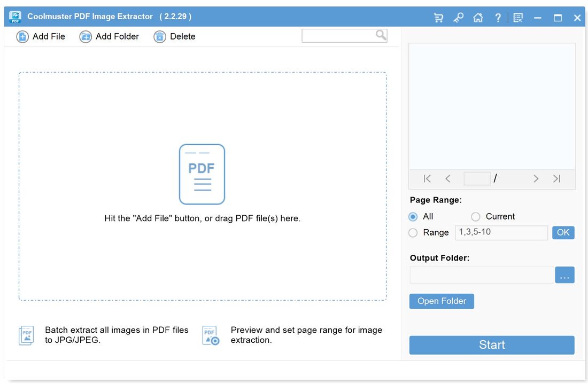Click inside the page range input field
This screenshot has height=384, width=588.
click(x=500, y=232)
